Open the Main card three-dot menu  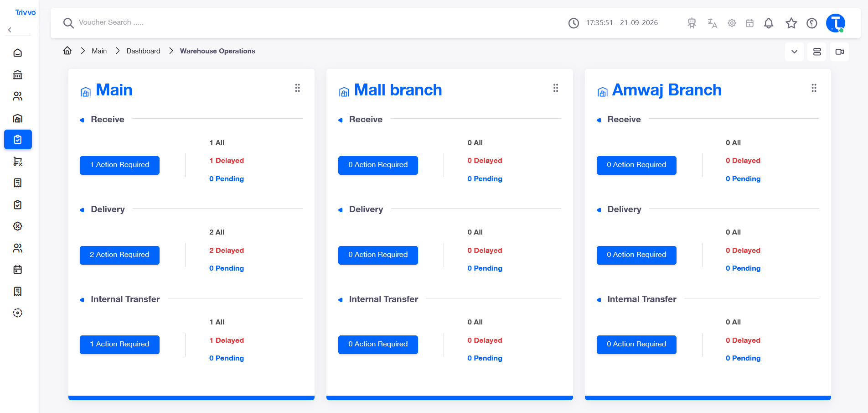click(297, 88)
